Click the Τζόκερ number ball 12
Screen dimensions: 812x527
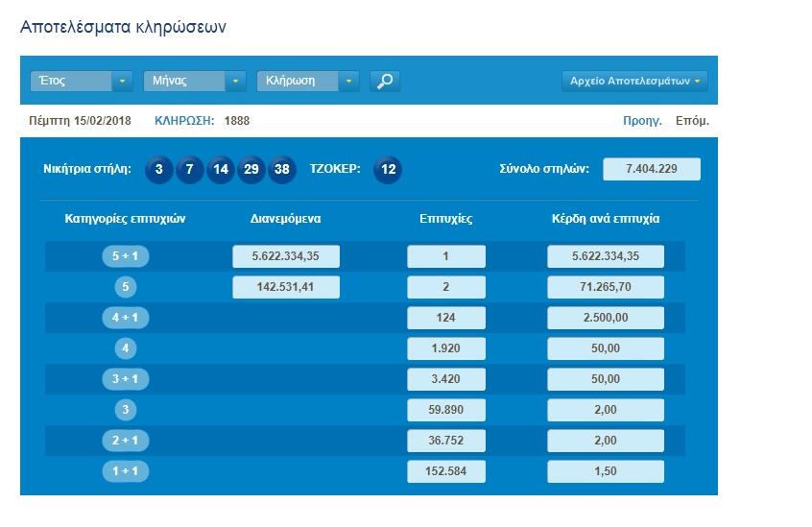pos(388,170)
